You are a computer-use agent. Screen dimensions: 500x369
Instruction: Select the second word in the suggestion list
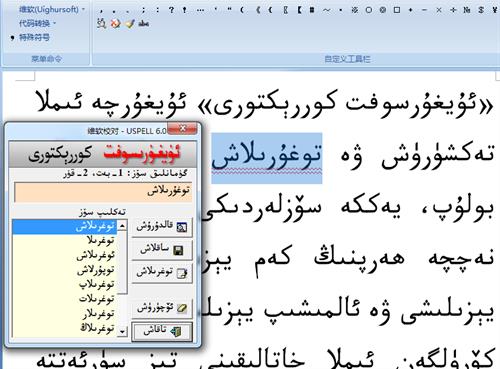tap(100, 240)
